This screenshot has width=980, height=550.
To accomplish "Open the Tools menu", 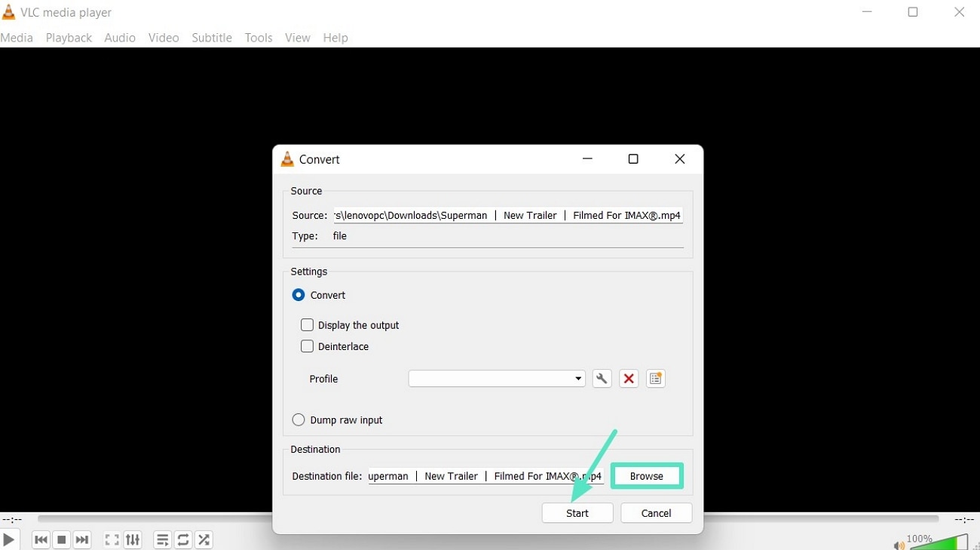I will point(259,38).
